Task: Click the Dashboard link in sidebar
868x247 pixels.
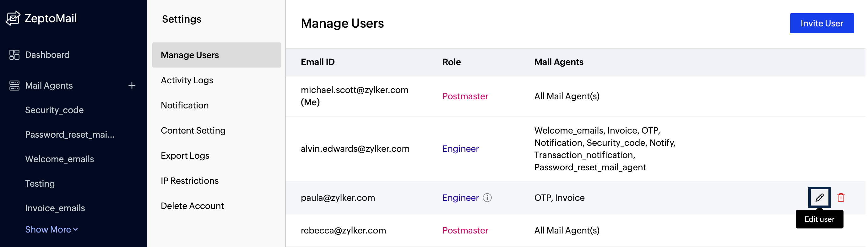Action: (x=47, y=55)
